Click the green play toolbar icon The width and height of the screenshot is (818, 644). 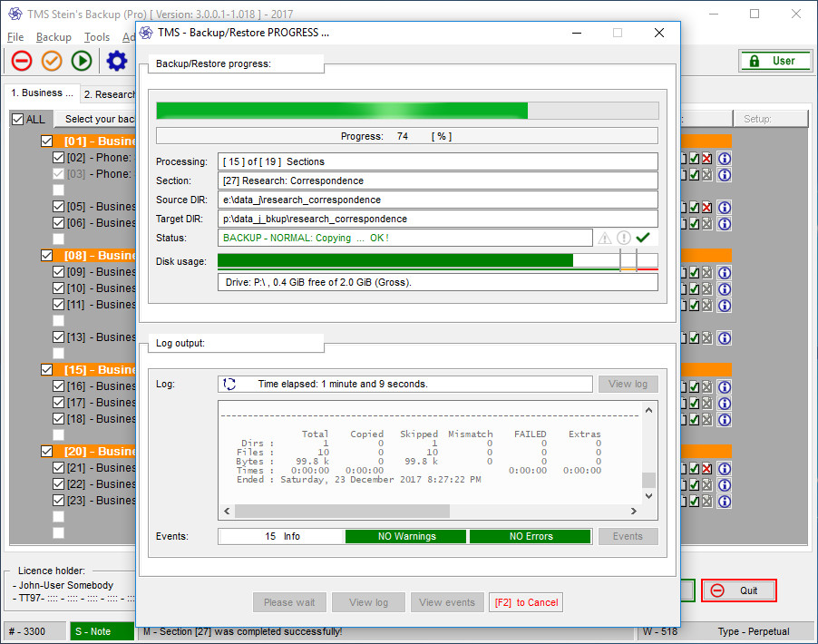point(82,61)
